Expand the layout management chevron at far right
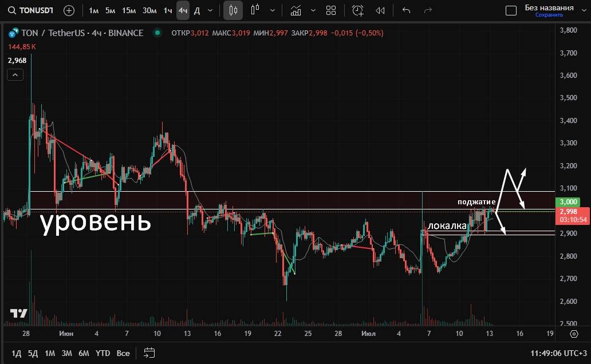Screen dimensions: 591x364 pos(584,10)
